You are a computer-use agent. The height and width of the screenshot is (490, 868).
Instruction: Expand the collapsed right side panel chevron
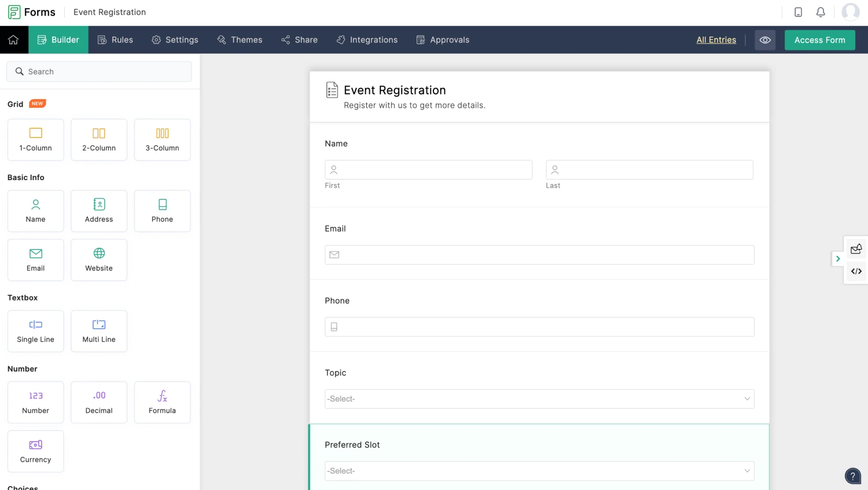tap(838, 258)
